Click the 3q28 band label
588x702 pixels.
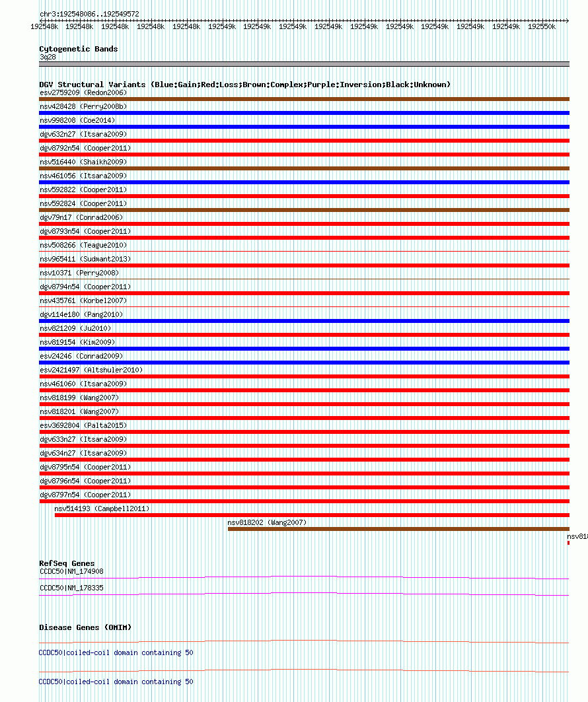coord(48,57)
